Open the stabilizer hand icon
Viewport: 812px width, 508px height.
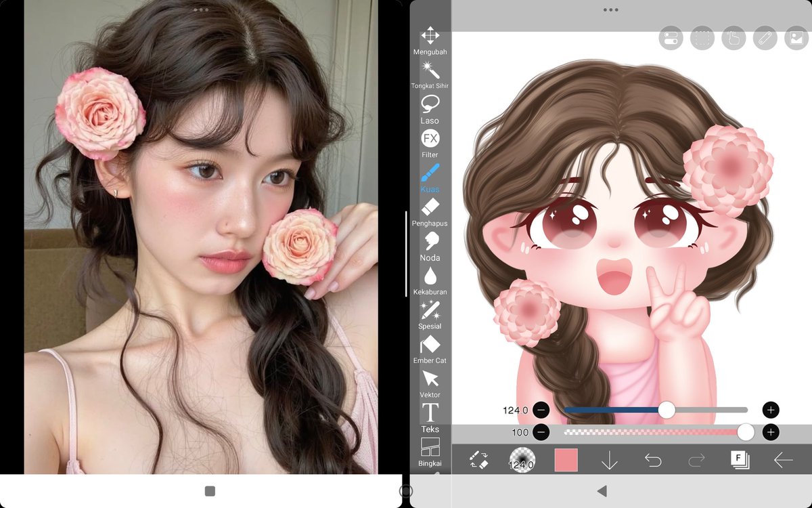[734, 38]
